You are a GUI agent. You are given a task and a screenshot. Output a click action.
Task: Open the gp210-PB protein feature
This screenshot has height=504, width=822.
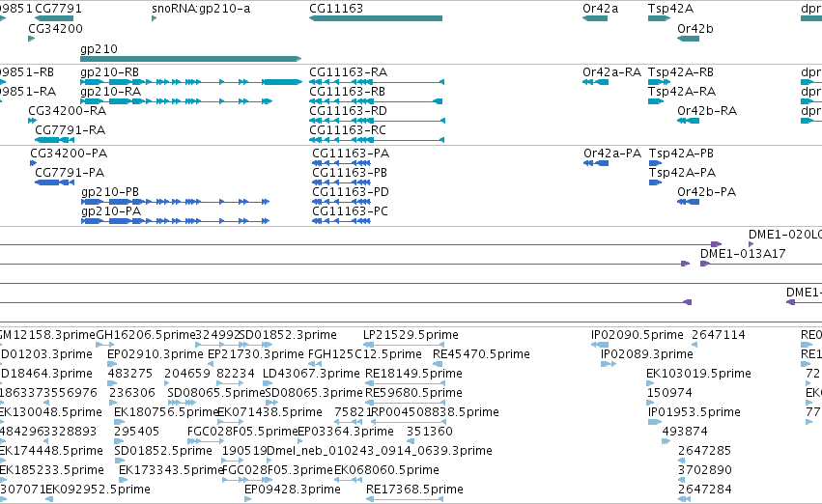(x=175, y=202)
